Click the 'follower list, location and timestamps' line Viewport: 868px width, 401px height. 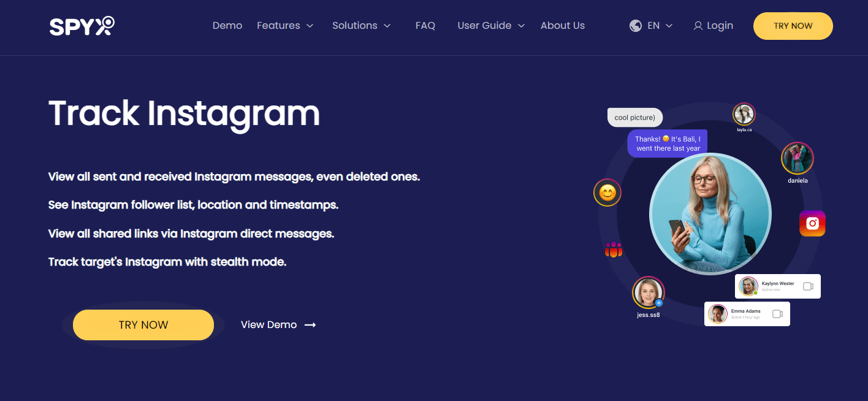click(x=193, y=205)
